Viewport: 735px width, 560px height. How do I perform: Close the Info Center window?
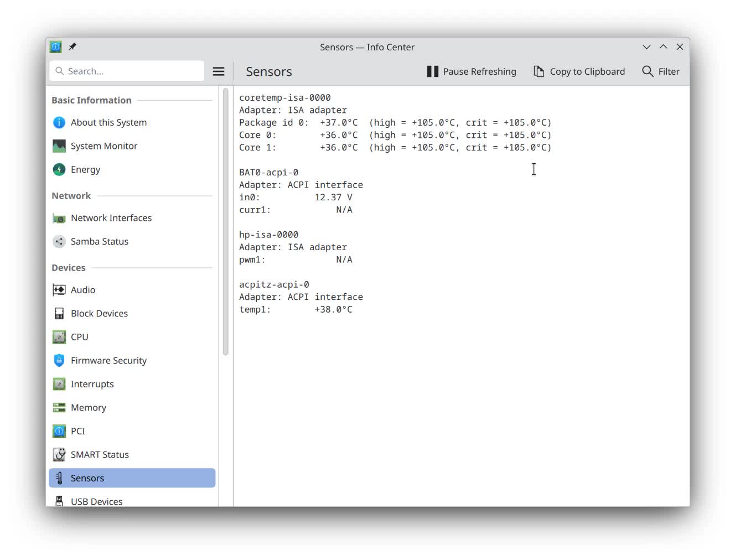[x=680, y=47]
